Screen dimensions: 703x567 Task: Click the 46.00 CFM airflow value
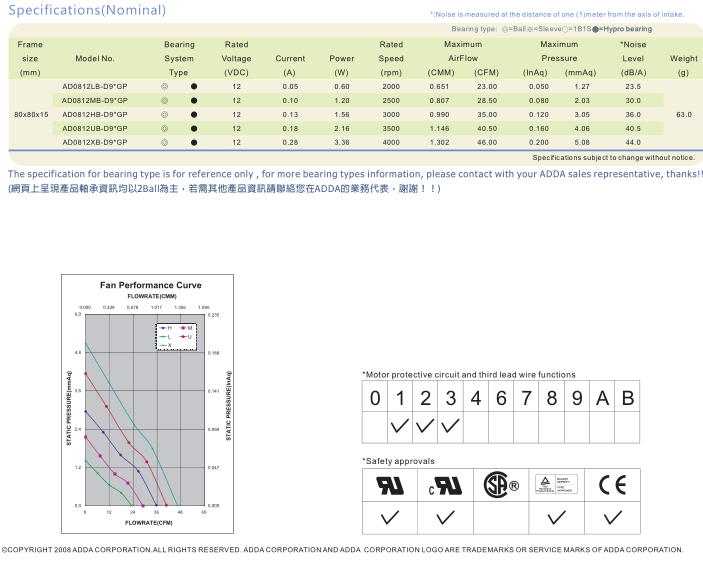pos(487,143)
